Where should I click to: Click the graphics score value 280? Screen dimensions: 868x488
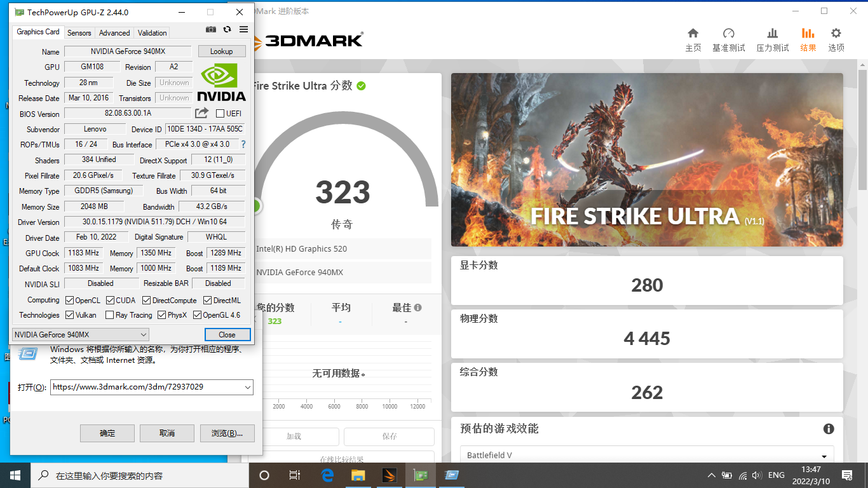tap(647, 285)
